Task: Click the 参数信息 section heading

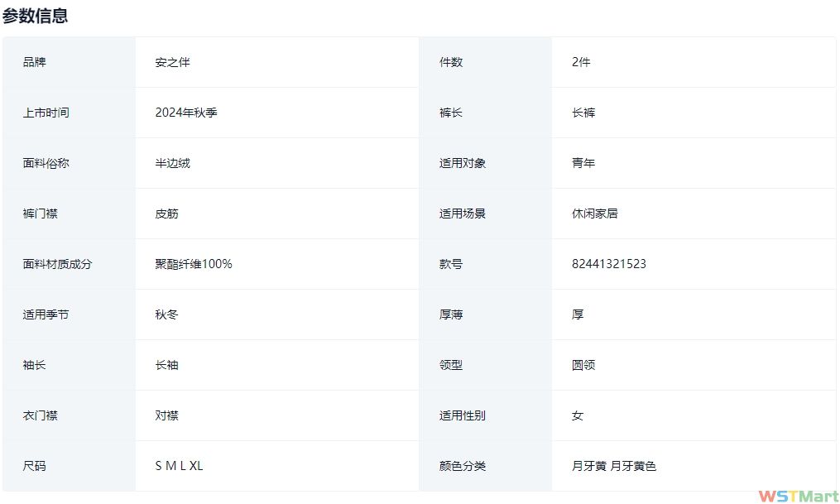Action: click(x=35, y=16)
